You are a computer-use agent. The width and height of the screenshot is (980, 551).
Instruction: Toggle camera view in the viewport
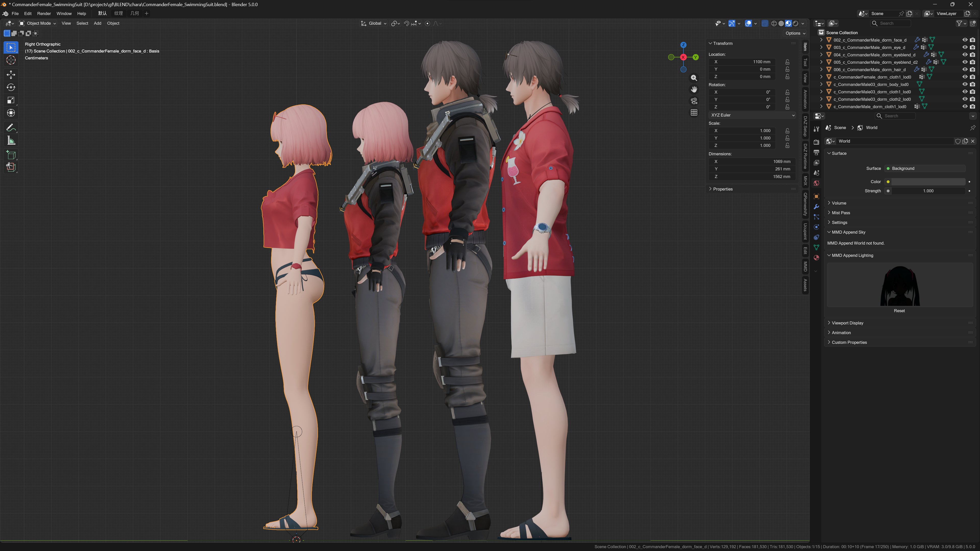click(x=694, y=101)
